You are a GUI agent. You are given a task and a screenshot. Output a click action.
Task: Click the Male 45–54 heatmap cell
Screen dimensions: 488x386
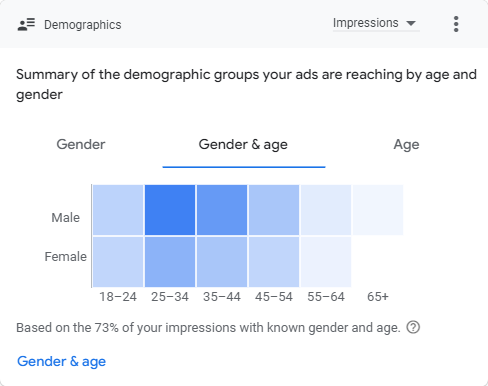pos(274,210)
